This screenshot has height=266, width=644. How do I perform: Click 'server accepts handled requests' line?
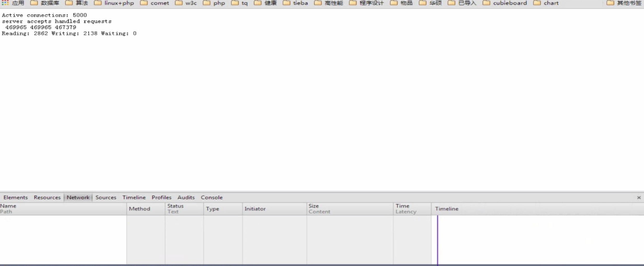[57, 21]
